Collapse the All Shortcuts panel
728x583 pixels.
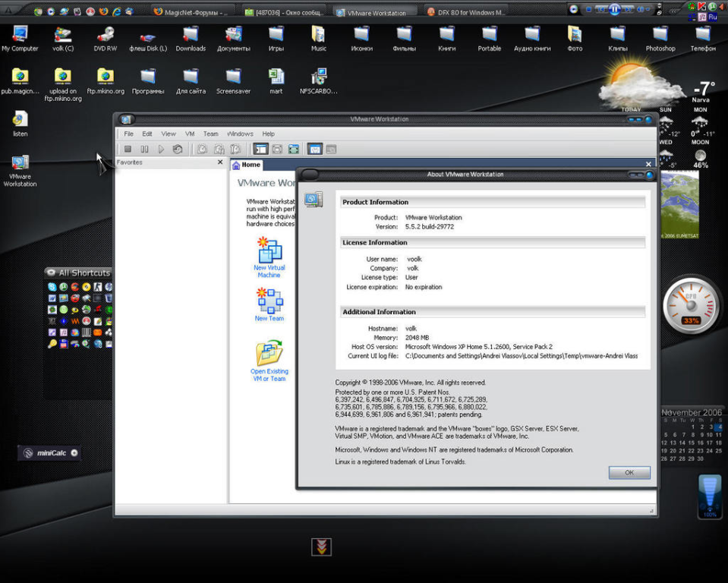(51, 273)
